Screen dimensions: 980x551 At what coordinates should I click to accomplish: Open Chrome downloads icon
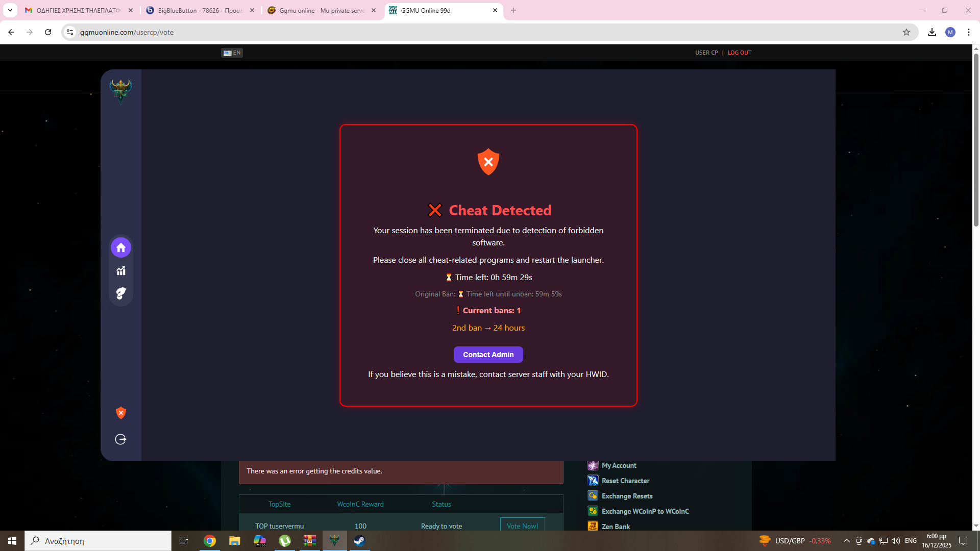pos(932,32)
